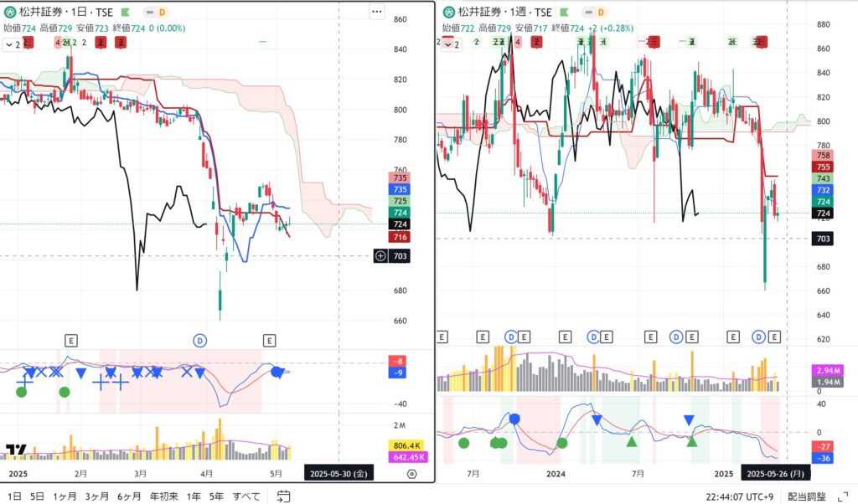The height and width of the screenshot is (504, 858).
Task: Click the 2024 label on weekly time axis
Action: pos(556,473)
